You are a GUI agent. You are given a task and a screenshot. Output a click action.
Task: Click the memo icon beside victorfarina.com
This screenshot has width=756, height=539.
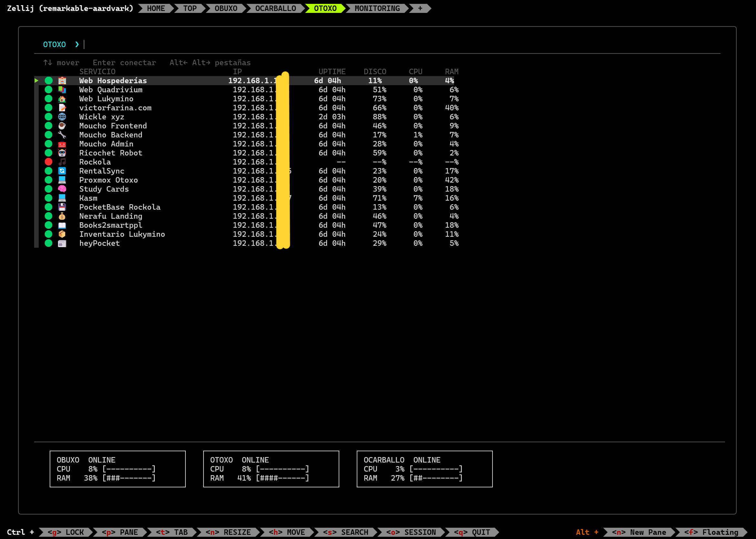(62, 107)
